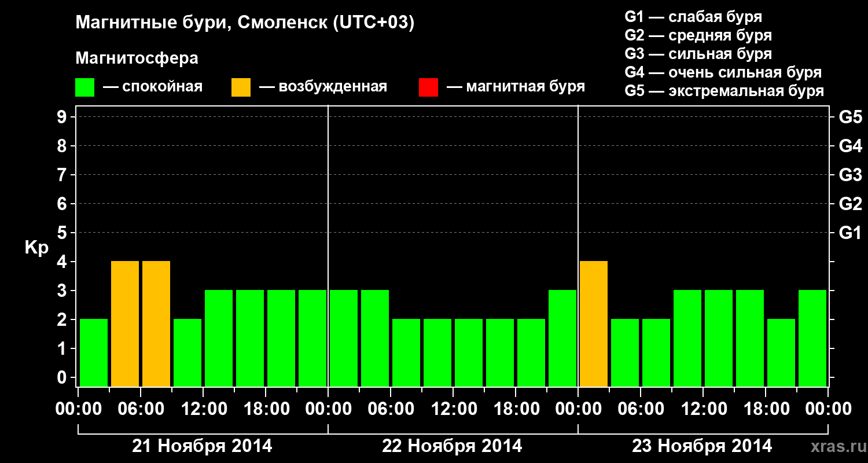This screenshot has height=463, width=868.
Task: Click the last green bar of 23 Ноября (21–00)
Action: [x=812, y=338]
